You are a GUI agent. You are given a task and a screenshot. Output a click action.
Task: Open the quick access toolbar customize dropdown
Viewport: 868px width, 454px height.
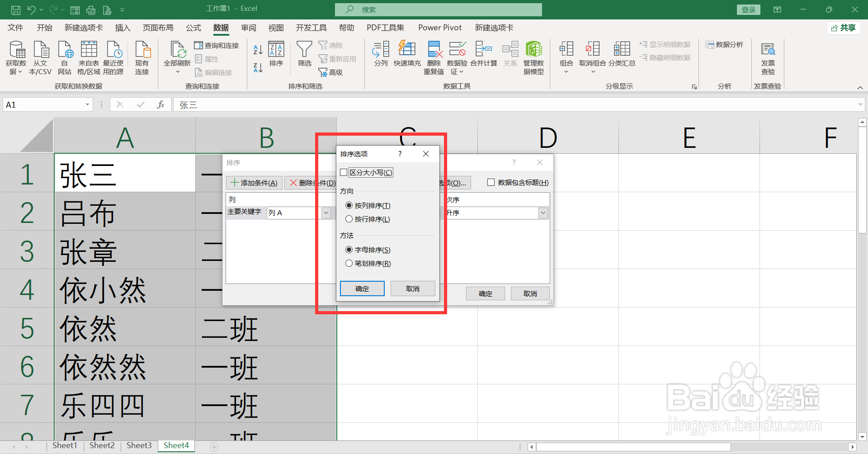coord(122,9)
